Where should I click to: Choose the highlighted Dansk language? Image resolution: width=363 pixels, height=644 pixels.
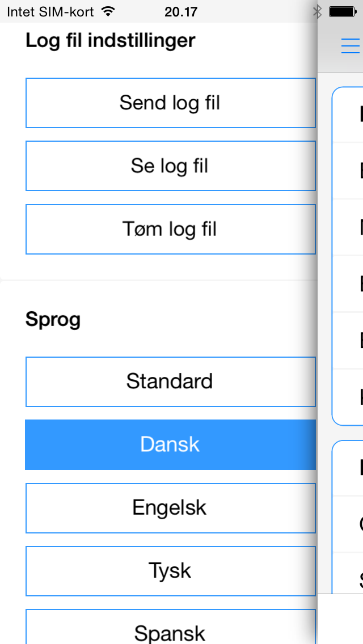(170, 444)
